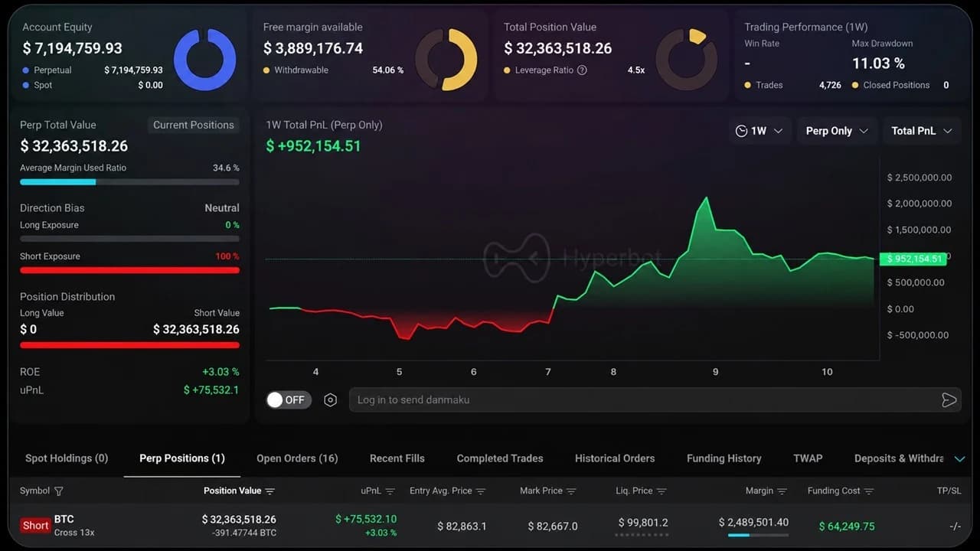The height and width of the screenshot is (551, 980).
Task: Click the Max Drawdown 11.03 % value
Action: [878, 64]
